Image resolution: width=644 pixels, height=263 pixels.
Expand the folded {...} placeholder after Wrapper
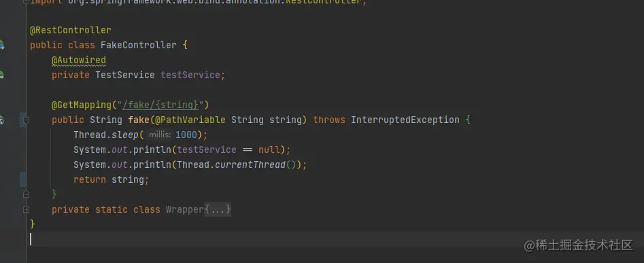[x=218, y=210]
